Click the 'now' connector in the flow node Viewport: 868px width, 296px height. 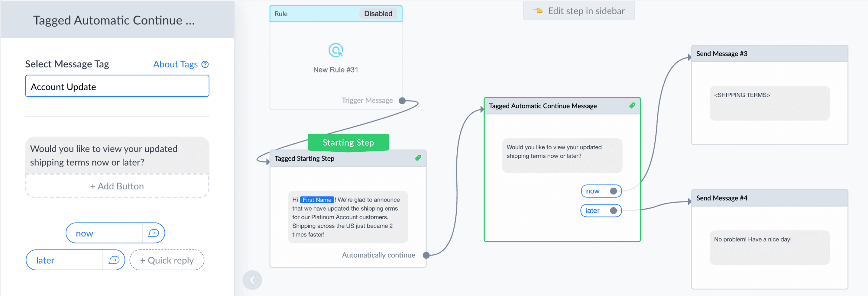click(613, 191)
